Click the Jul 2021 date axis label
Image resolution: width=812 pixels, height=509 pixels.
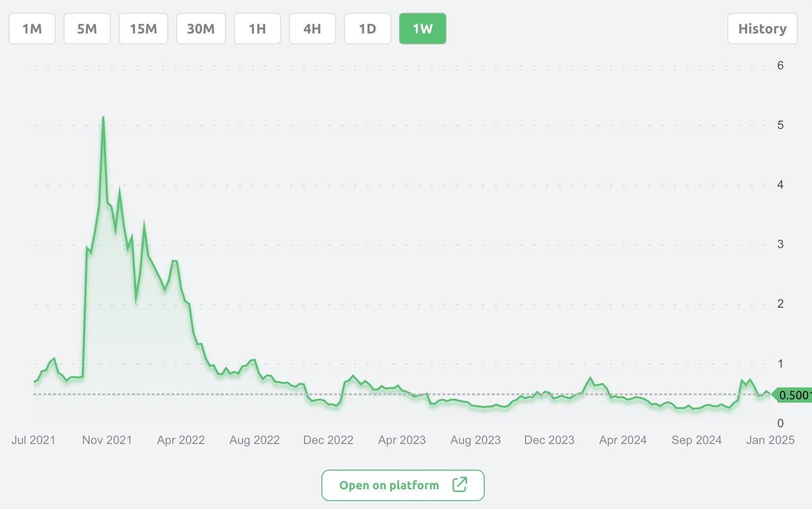(33, 440)
